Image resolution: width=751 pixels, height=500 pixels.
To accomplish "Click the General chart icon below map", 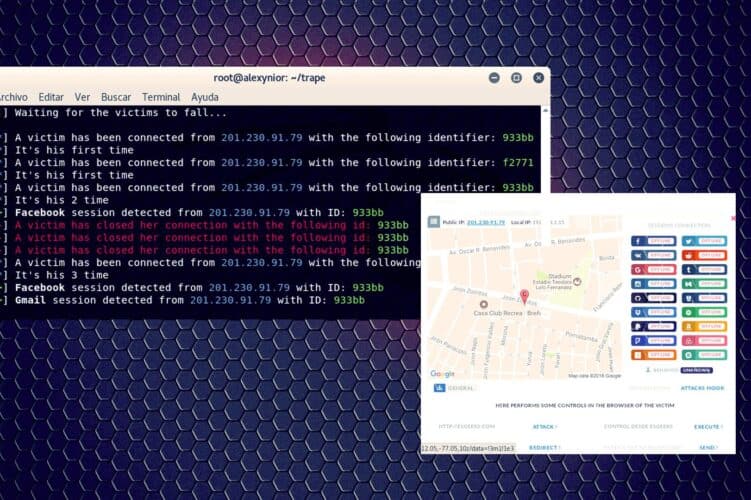I will pyautogui.click(x=439, y=388).
